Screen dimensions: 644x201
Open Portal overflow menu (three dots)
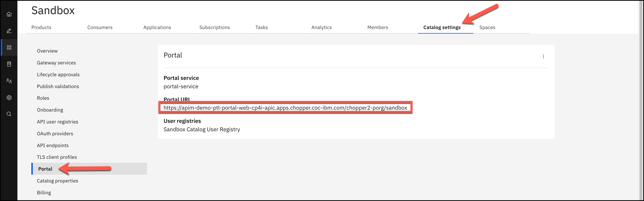pyautogui.click(x=543, y=56)
